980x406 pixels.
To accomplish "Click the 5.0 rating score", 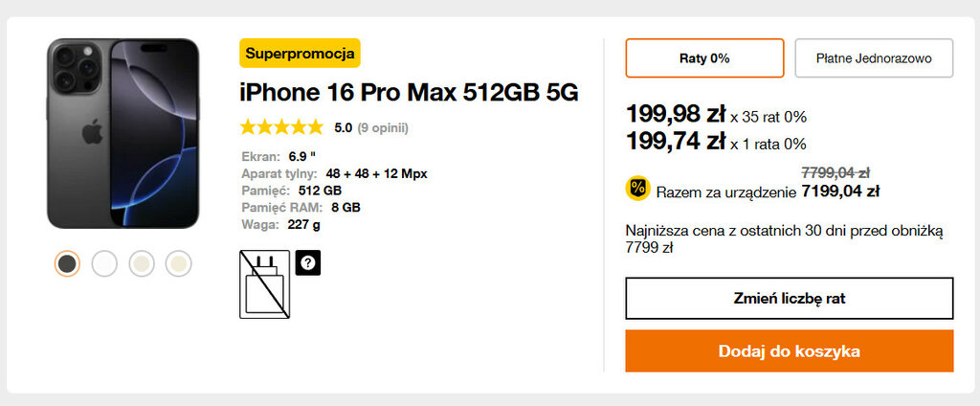I will (344, 127).
